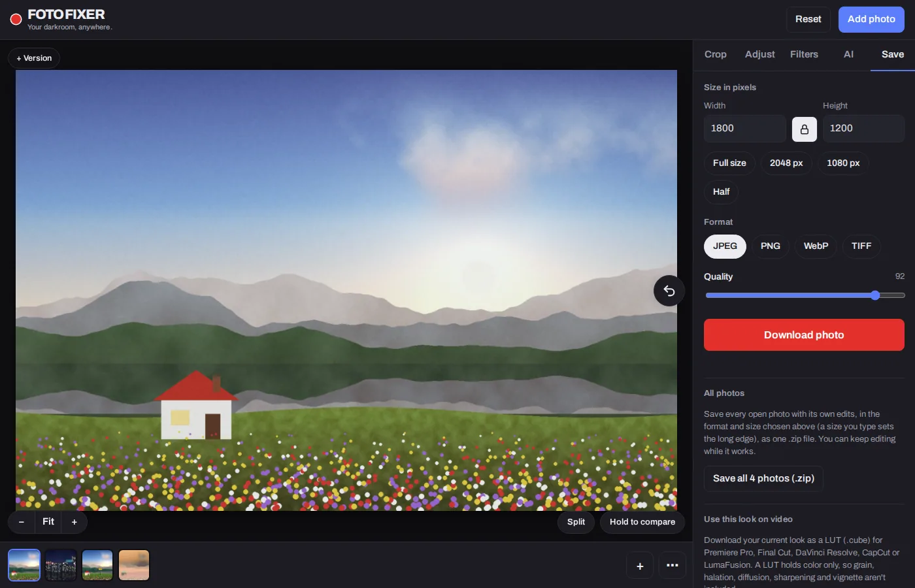The image size is (915, 588).
Task: Choose TIFF format
Action: (861, 246)
